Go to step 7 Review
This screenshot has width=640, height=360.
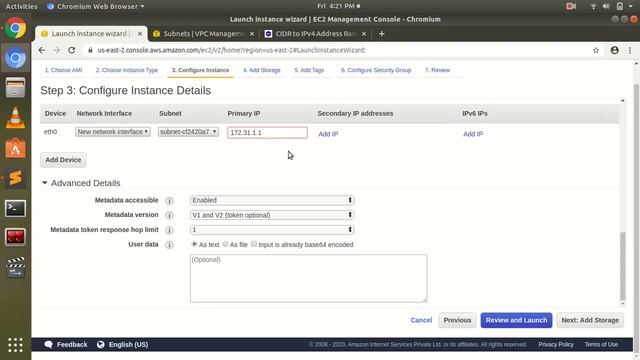[x=437, y=70]
